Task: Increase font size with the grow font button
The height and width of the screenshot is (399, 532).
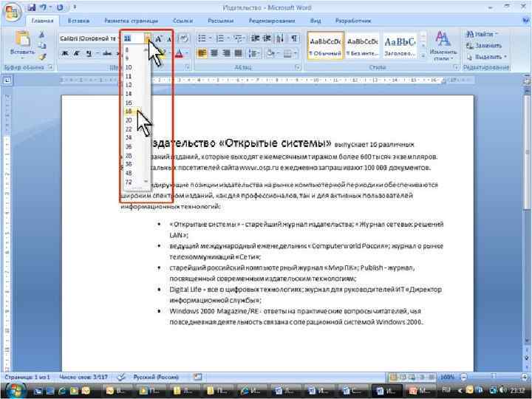Action: tap(158, 38)
